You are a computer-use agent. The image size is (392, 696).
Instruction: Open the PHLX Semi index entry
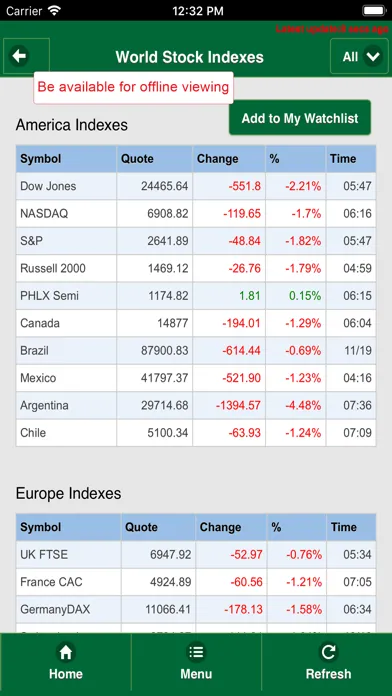coord(196,296)
